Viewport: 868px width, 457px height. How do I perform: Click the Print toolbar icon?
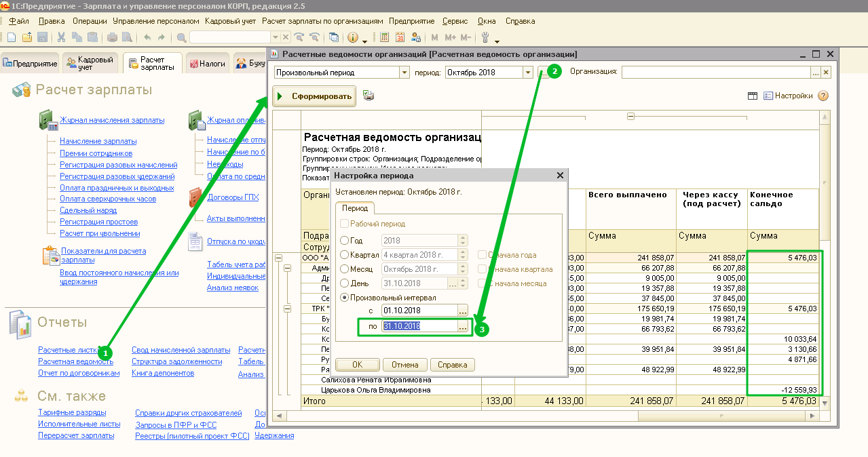tap(112, 37)
